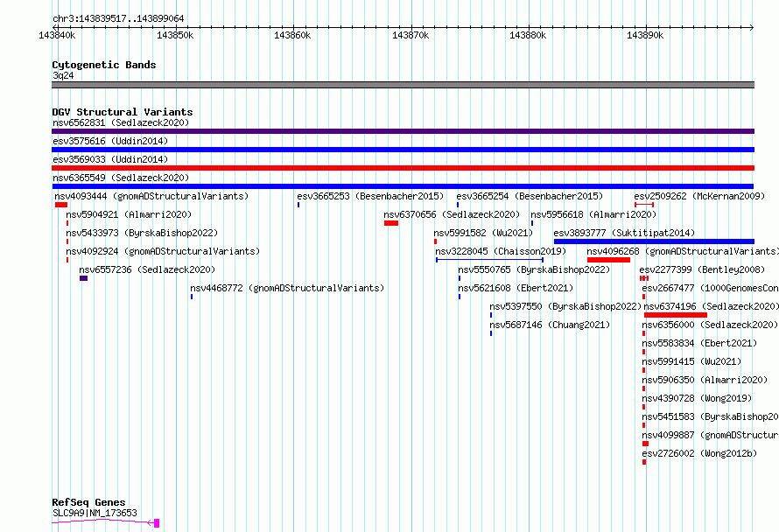Image resolution: width=779 pixels, height=532 pixels.
Task: Click the blue esv3893777 variant bar
Action: tap(655, 241)
